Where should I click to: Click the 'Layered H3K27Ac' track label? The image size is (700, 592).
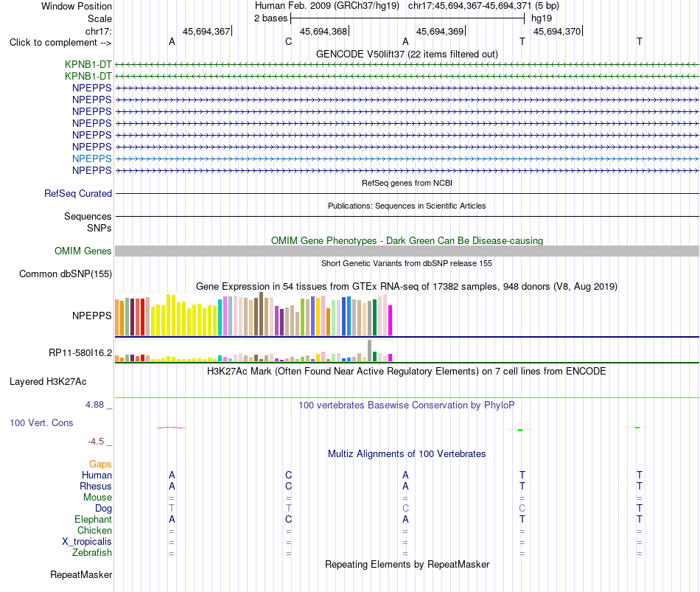[x=48, y=382]
